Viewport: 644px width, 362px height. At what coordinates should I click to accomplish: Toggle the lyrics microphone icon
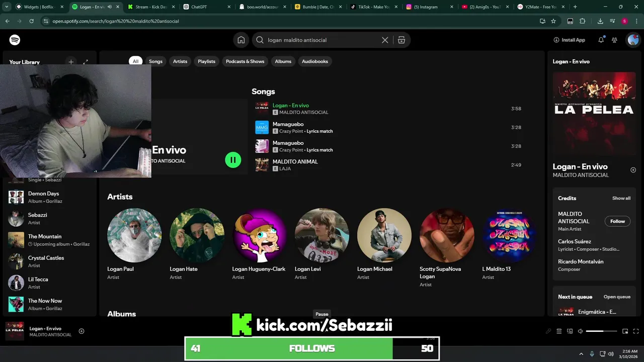point(548,331)
